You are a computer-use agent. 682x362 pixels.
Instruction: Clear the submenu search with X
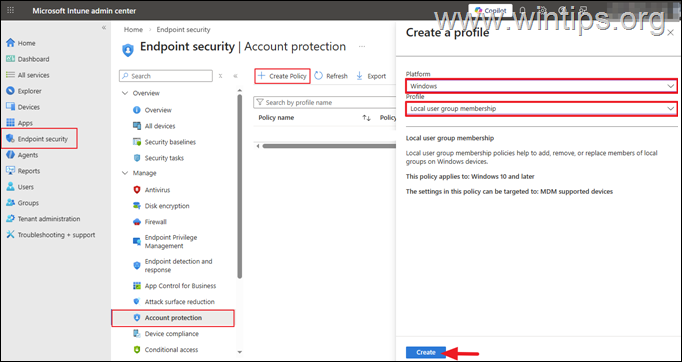[x=221, y=76]
